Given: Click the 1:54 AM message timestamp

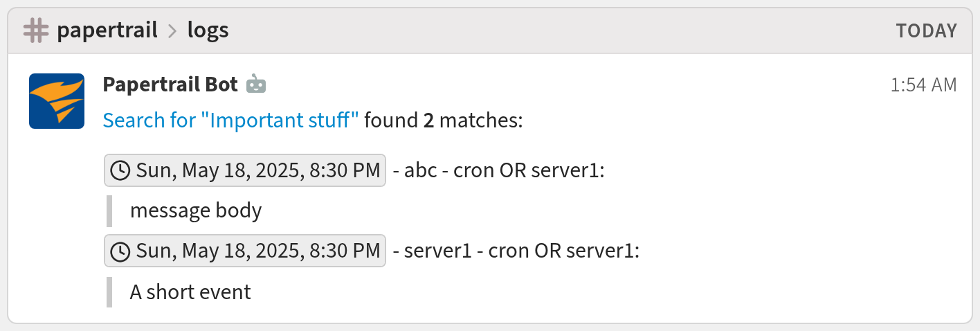Looking at the screenshot, I should point(923,85).
